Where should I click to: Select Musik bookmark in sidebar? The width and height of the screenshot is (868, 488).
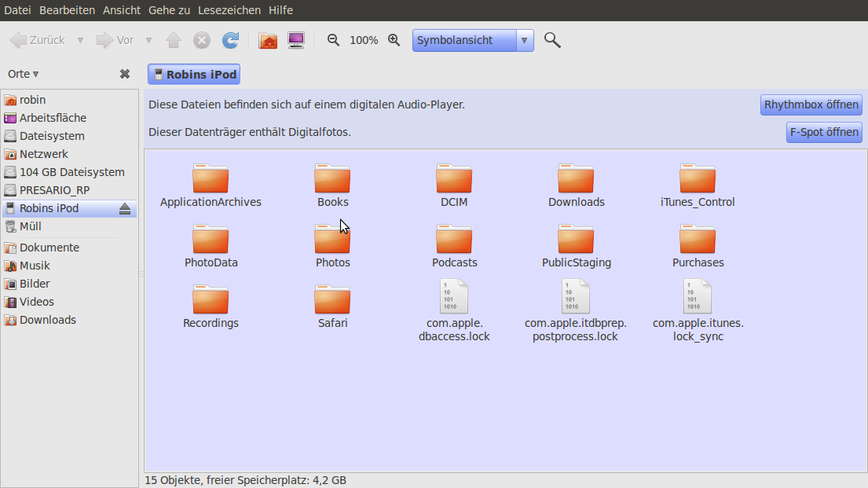pos(69,266)
